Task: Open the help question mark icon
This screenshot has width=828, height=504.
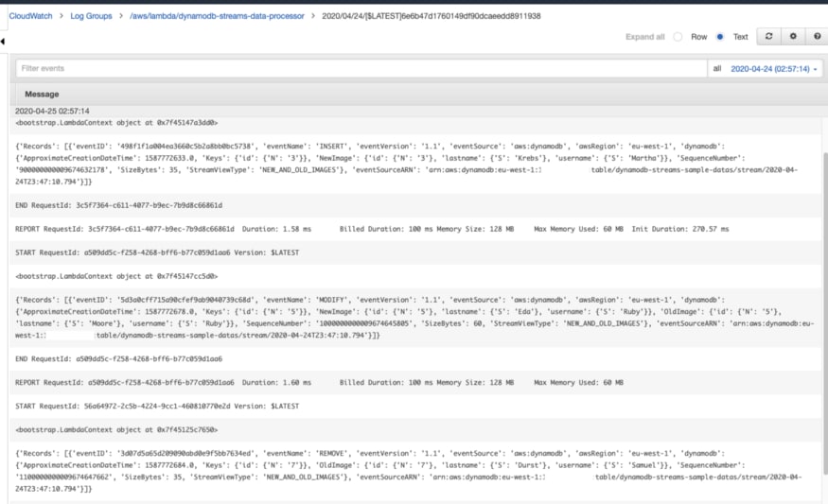Action: point(817,37)
